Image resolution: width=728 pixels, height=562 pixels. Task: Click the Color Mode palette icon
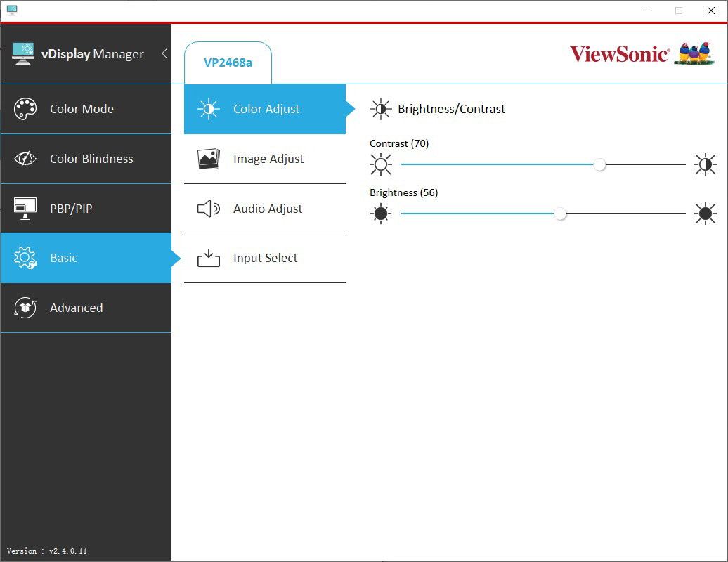(x=25, y=109)
